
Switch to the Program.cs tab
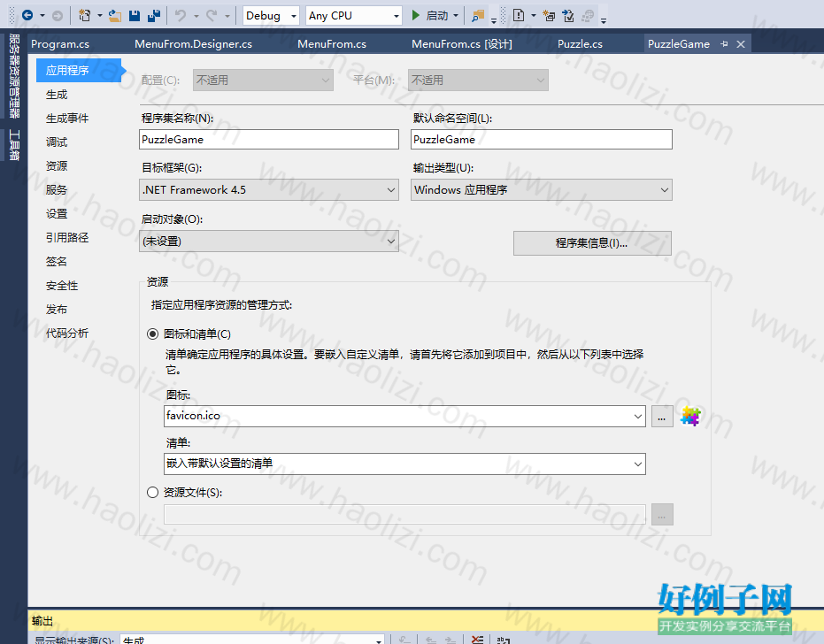[60, 44]
